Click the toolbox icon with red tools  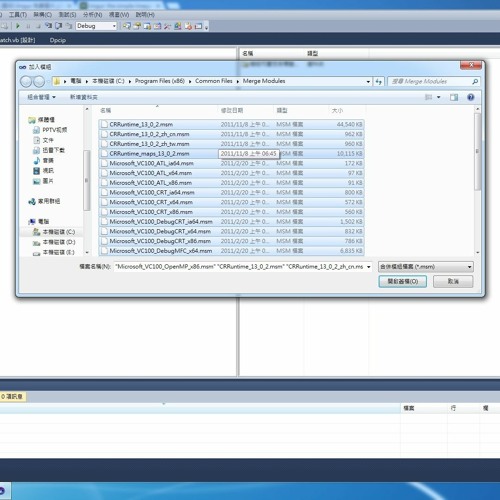[x=167, y=26]
